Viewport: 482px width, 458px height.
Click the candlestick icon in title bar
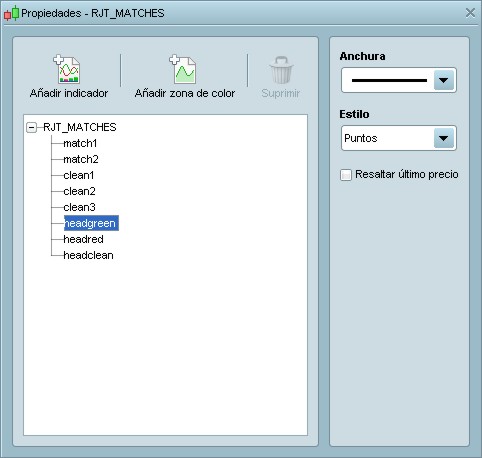pyautogui.click(x=11, y=13)
